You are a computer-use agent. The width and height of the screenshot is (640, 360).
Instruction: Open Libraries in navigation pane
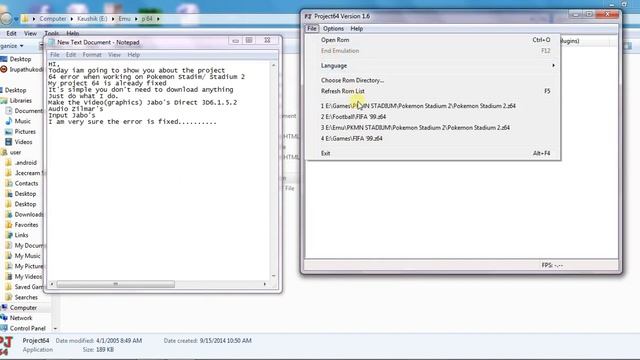pyautogui.click(x=20, y=100)
